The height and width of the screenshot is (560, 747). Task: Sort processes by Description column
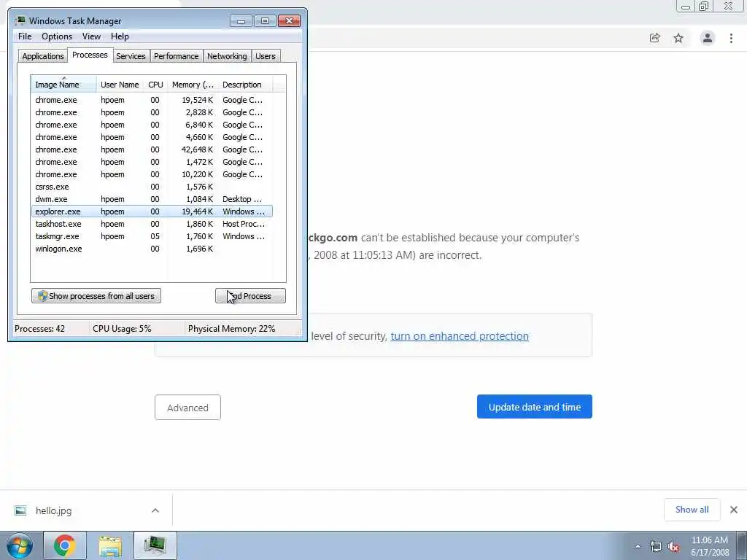point(245,85)
